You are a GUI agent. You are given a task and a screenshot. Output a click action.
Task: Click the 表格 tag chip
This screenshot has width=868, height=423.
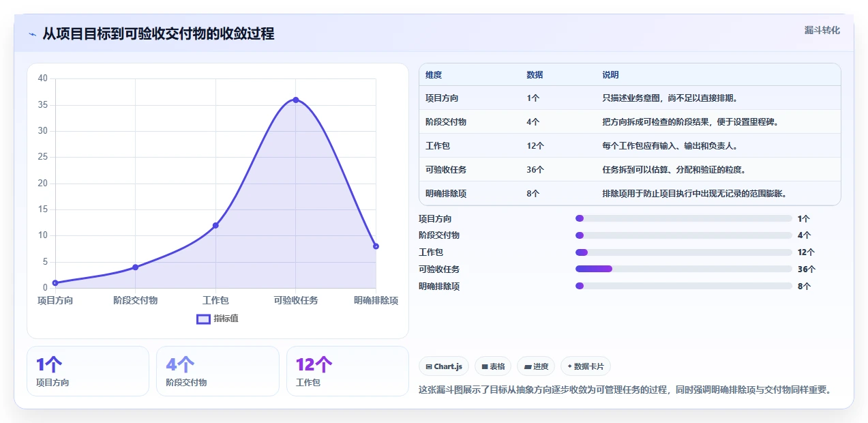pos(493,366)
